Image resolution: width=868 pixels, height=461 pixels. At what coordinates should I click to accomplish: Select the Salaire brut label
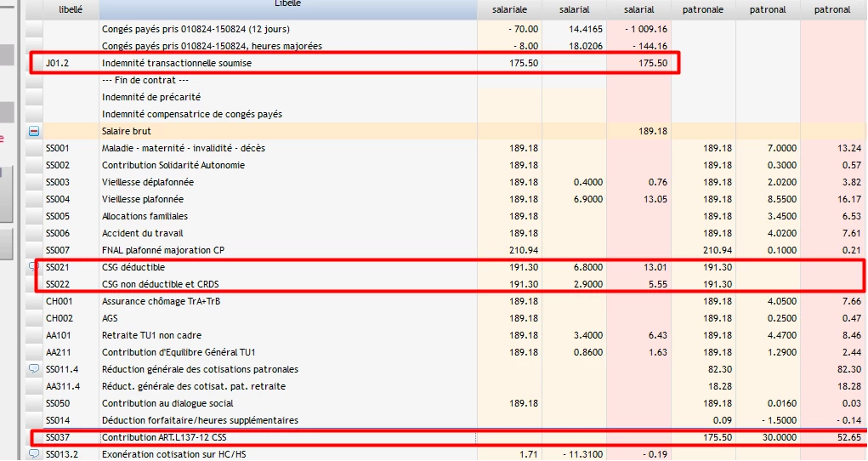click(x=126, y=131)
